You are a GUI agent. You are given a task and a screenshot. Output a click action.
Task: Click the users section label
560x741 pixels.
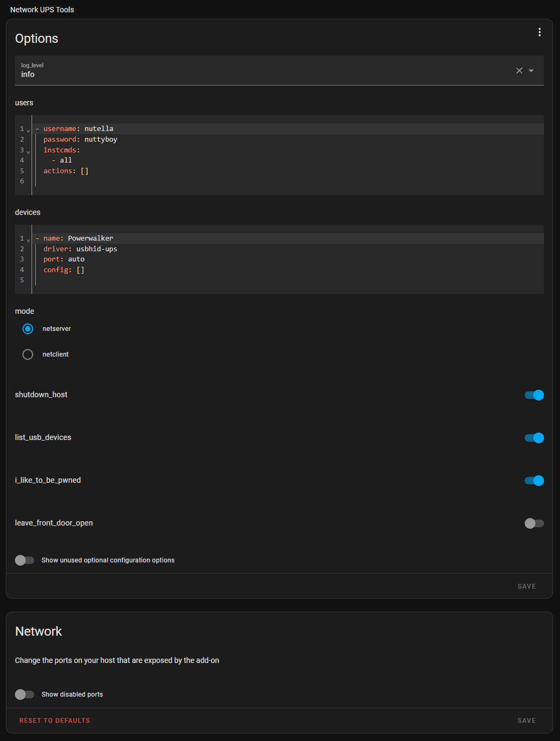coord(24,103)
